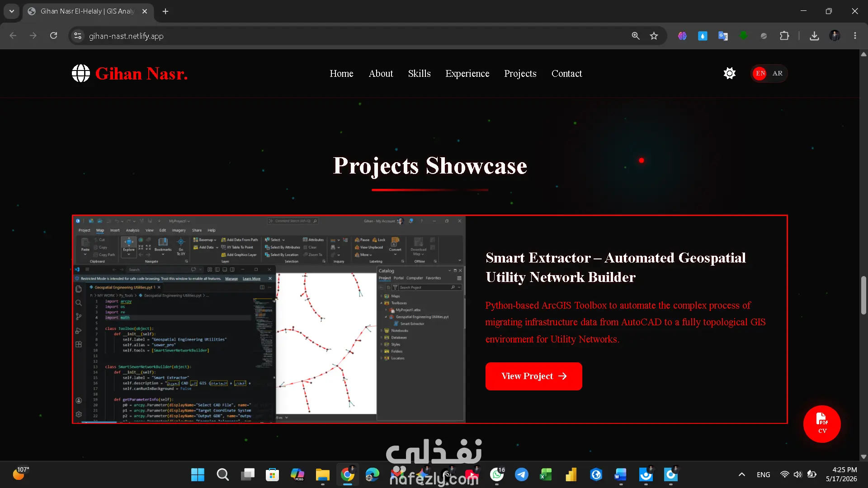Close the Gihan Nasr El-Helaly tab
Screen dimensions: 868x488
click(145, 11)
